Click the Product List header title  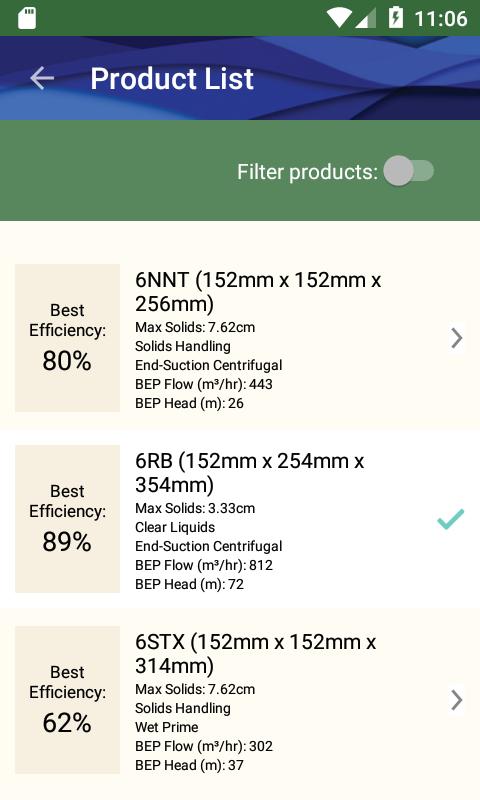click(172, 79)
